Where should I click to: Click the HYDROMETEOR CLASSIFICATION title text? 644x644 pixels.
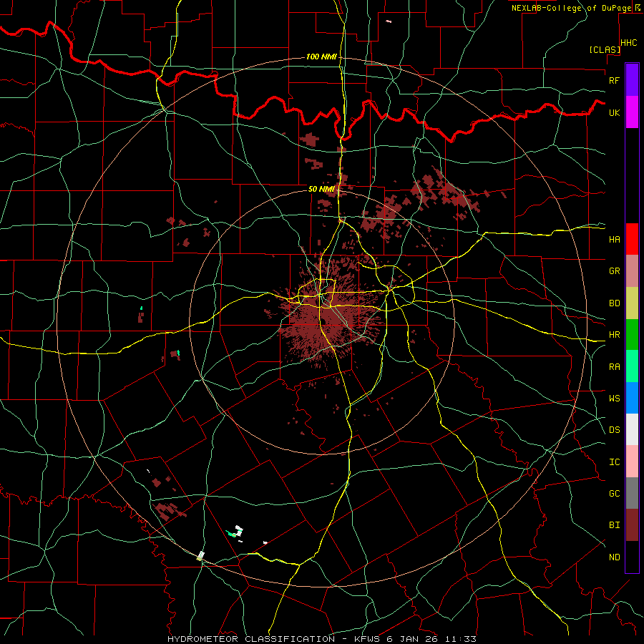click(x=251, y=639)
